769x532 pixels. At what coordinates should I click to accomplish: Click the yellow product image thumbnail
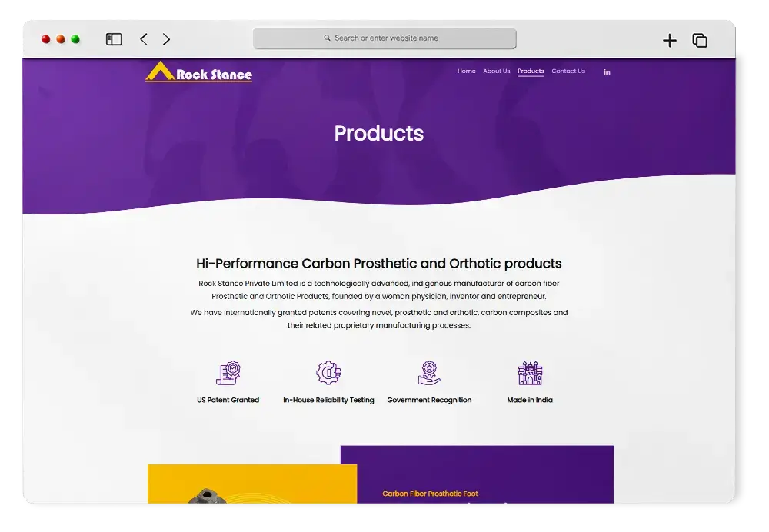(x=252, y=484)
